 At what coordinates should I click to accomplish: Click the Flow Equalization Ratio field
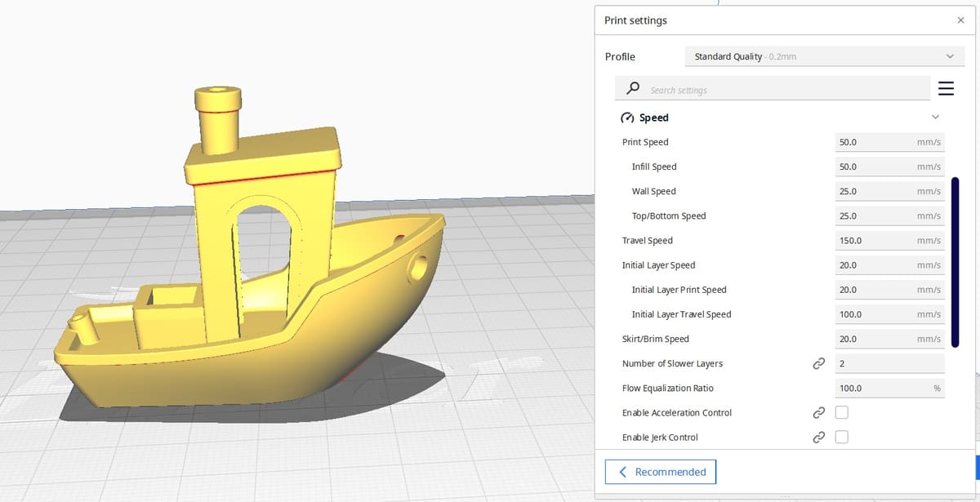[890, 388]
